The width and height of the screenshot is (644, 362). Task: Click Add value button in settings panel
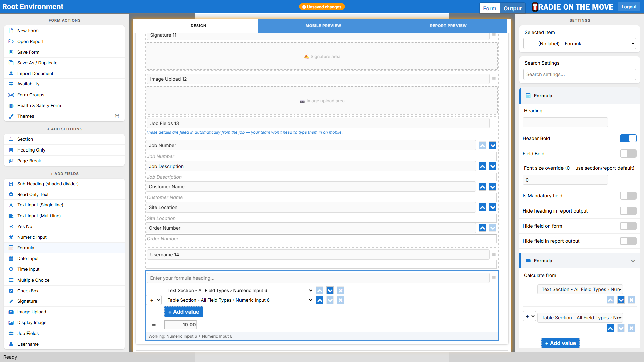click(560, 343)
